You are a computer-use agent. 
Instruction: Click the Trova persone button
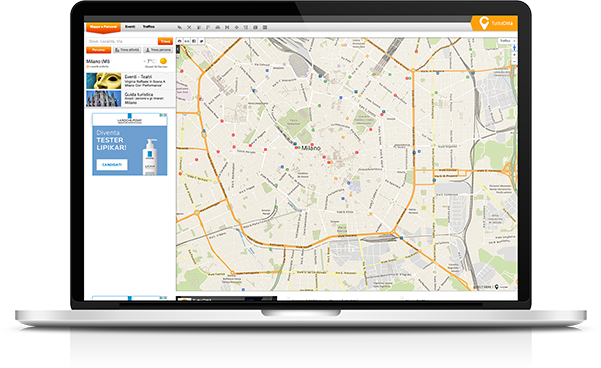tap(158, 50)
